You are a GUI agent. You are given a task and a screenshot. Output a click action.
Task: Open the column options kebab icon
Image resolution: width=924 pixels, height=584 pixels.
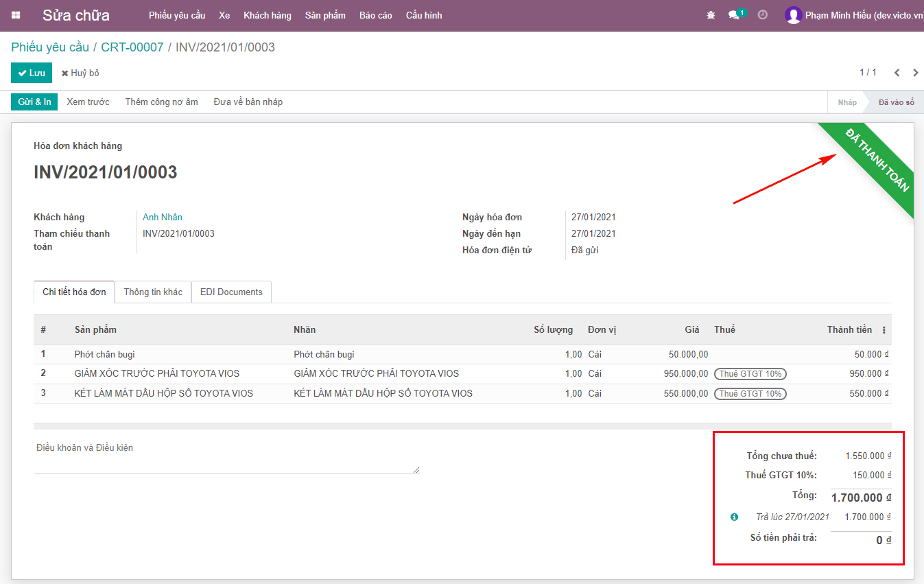(884, 330)
